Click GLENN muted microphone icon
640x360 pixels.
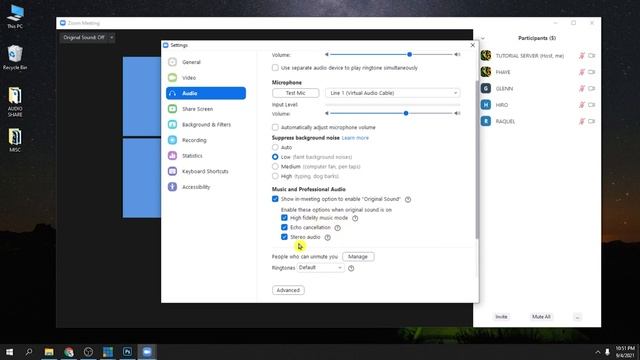582,88
